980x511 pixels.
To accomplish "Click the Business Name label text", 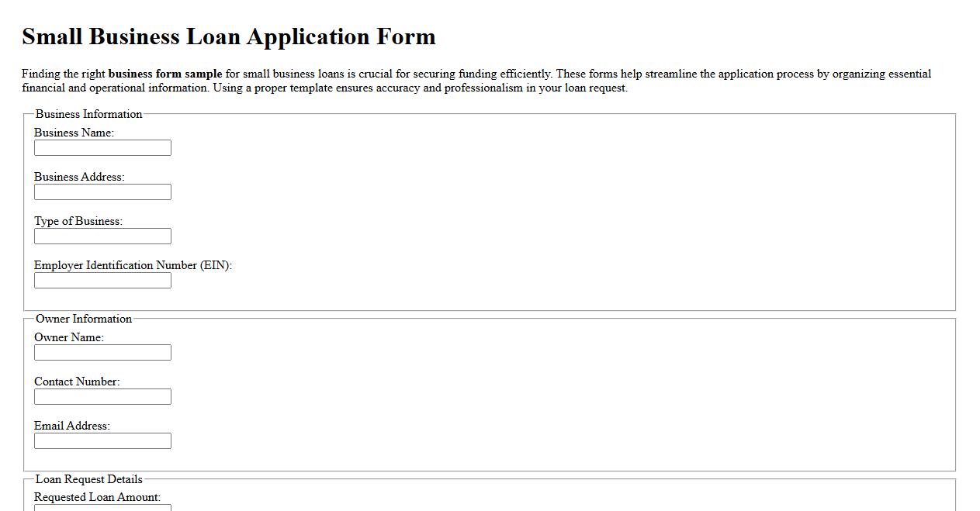I will 73,133.
